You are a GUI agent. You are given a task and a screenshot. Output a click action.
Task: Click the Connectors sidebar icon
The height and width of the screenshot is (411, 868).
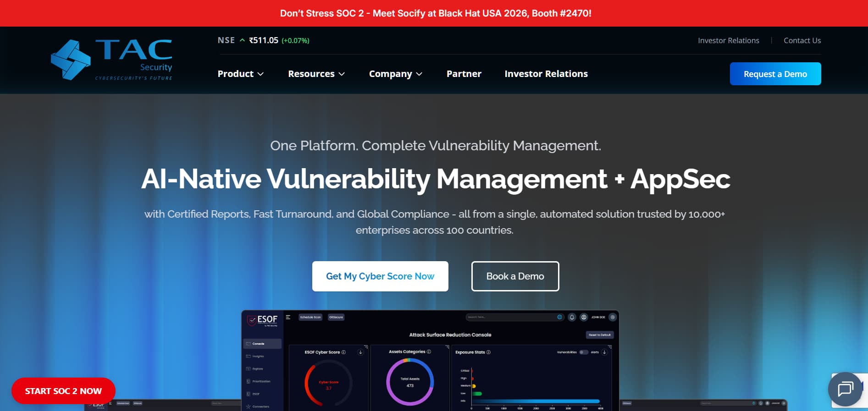249,406
